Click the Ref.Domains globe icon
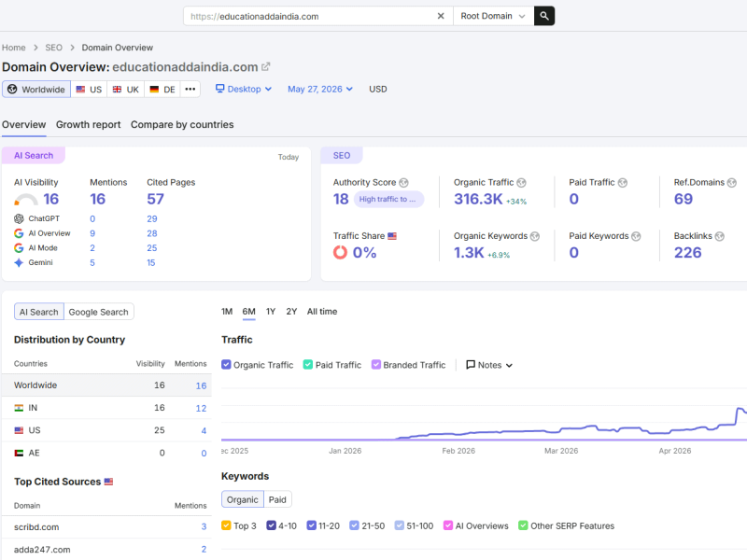 point(732,183)
